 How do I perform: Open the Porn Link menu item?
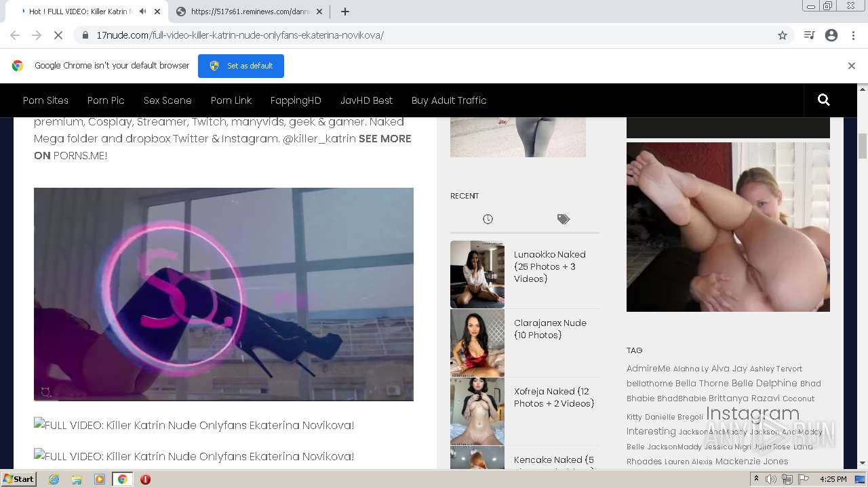(231, 100)
